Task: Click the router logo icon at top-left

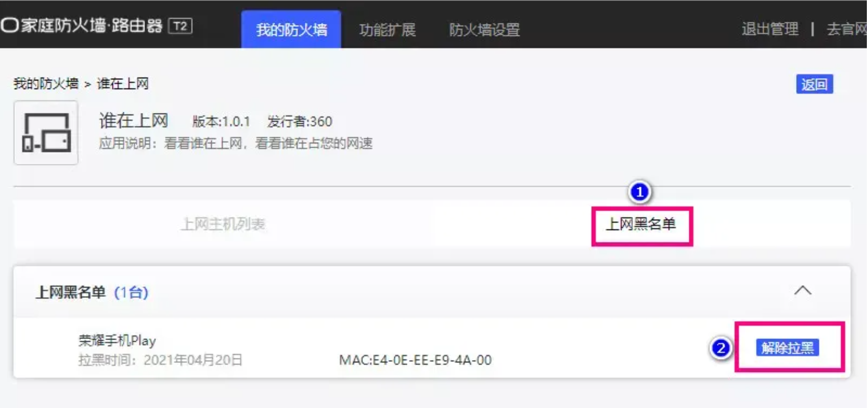Action: click(x=10, y=27)
